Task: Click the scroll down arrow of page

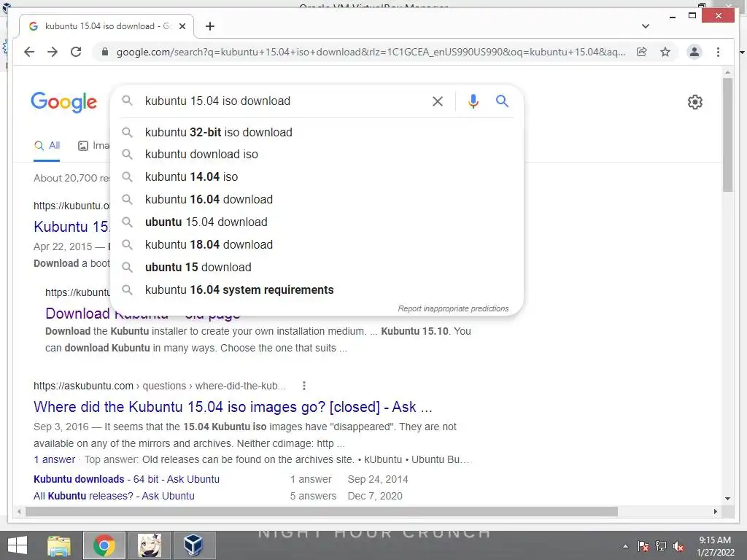Action: [x=727, y=499]
